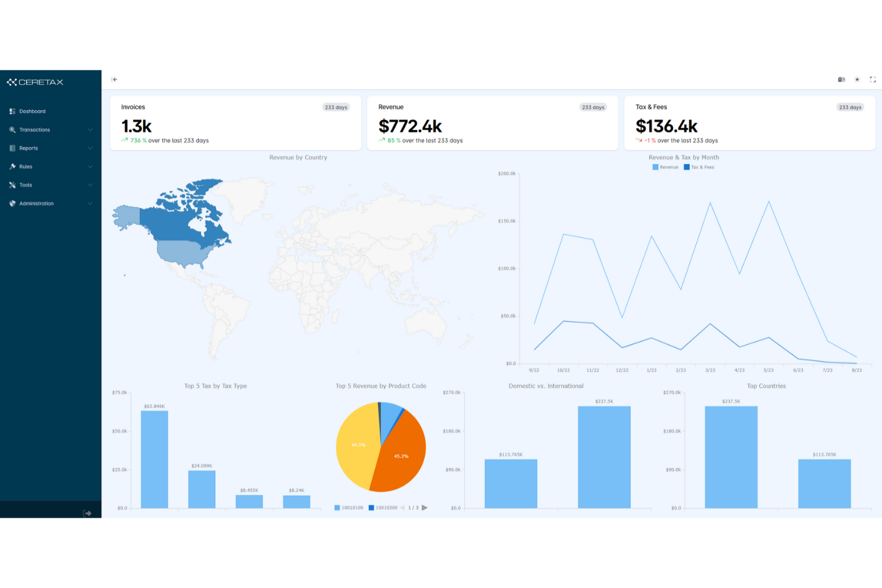The height and width of the screenshot is (588, 882).
Task: Click the Tools wrench icon
Action: 13,185
